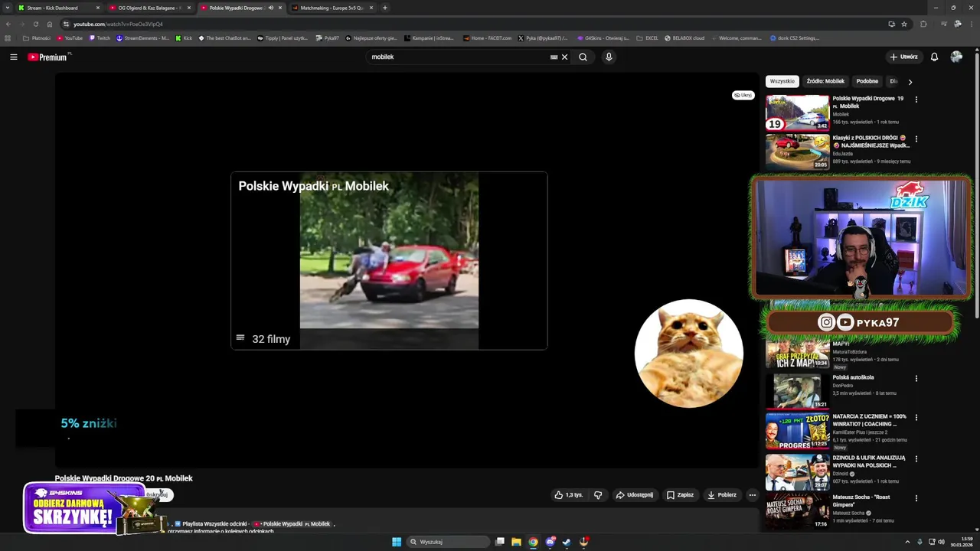
Task: Open the StreamElements bookmark
Action: click(142, 37)
